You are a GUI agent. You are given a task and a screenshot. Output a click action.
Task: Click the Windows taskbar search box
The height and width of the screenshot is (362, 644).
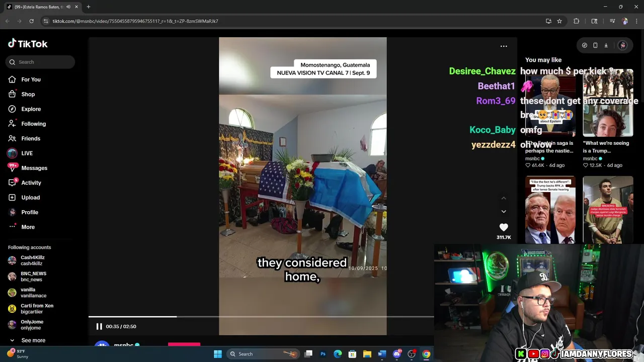pos(263,354)
